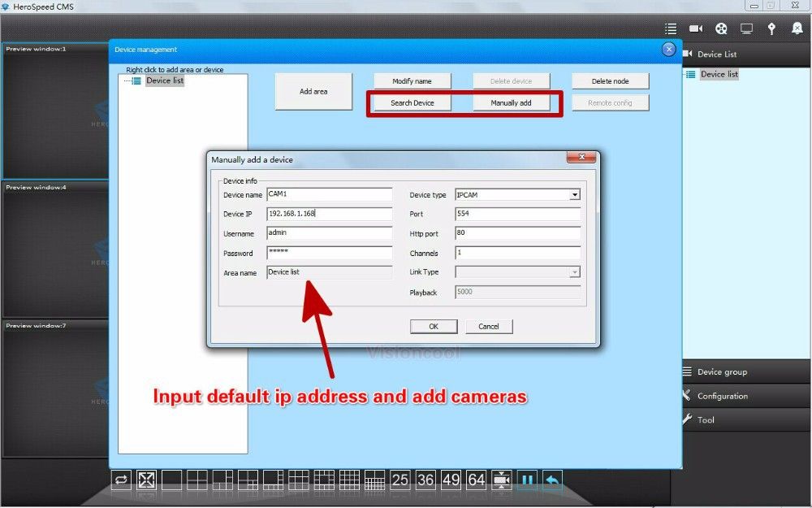Select the 3x3 nine-window layout icon

pyautogui.click(x=299, y=480)
